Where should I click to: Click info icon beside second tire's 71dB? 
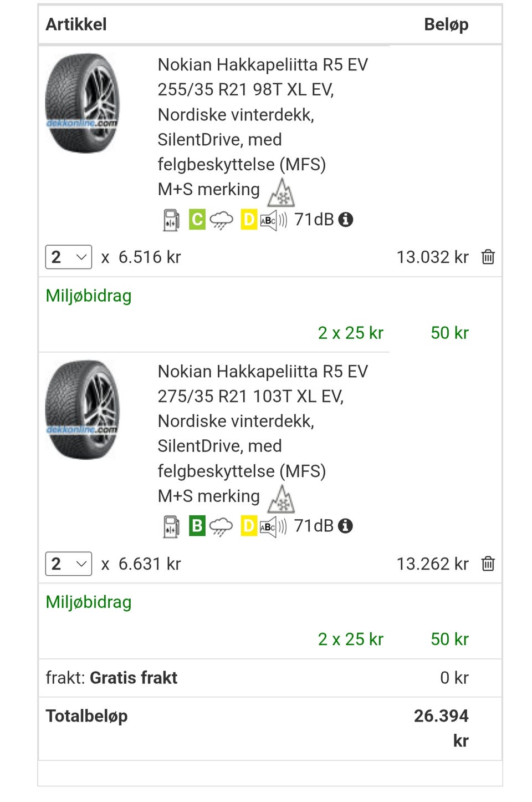[345, 526]
